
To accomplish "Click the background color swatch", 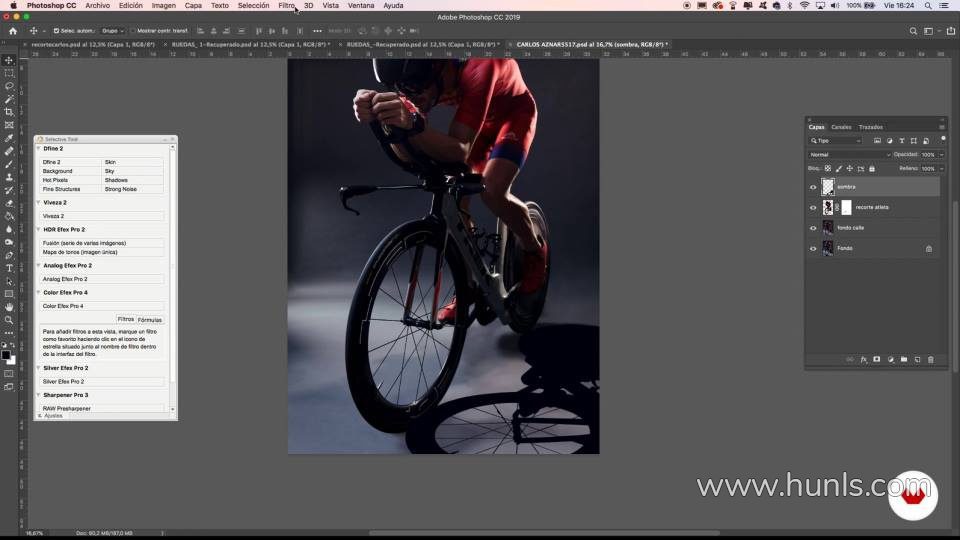I will [13, 362].
